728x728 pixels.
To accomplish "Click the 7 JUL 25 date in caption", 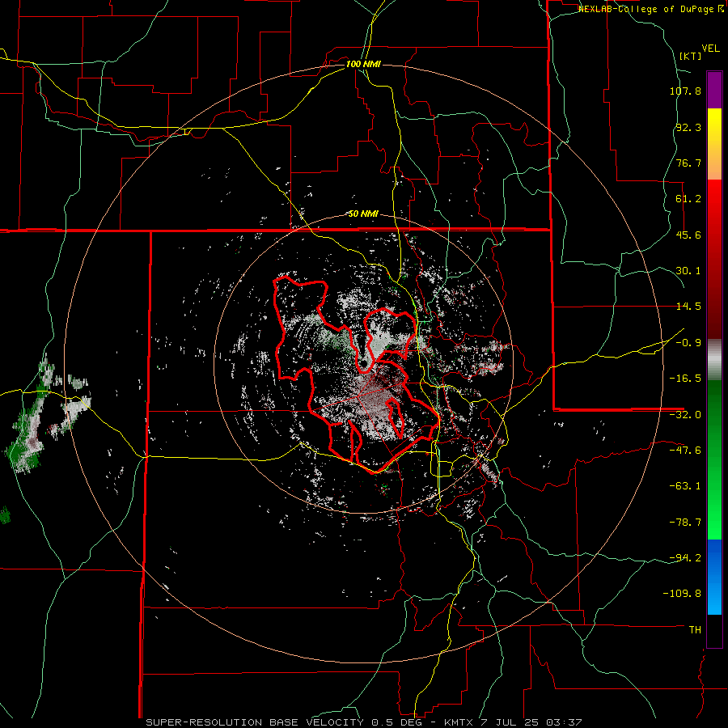I will [x=510, y=722].
